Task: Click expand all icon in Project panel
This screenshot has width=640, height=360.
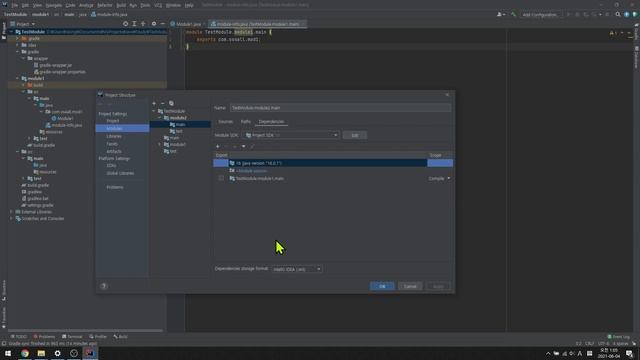Action: 134,24
